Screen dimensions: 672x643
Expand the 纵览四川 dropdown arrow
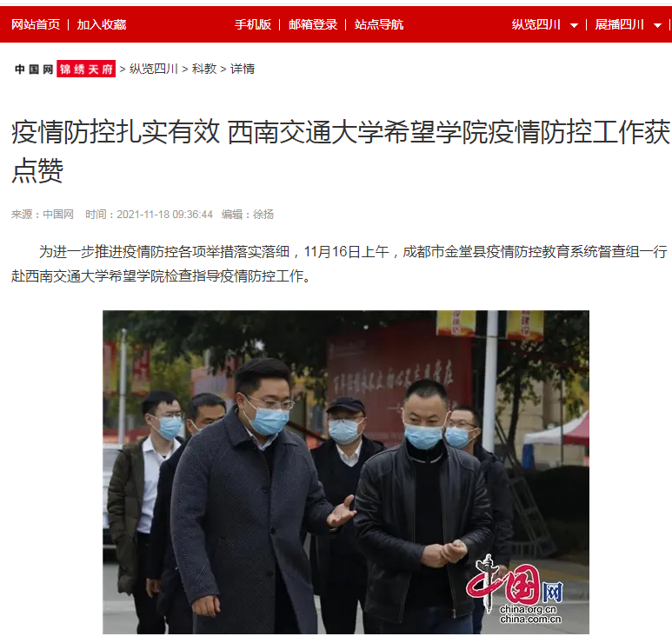coord(574,26)
